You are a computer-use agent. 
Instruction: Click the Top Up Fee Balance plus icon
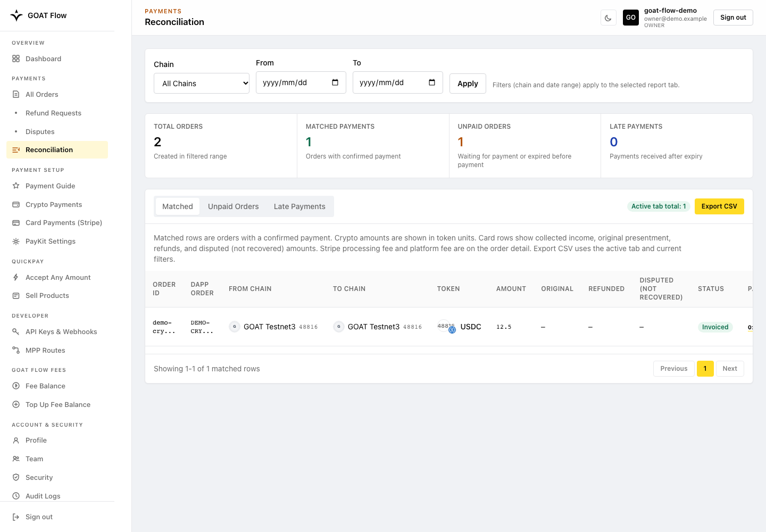[16, 404]
